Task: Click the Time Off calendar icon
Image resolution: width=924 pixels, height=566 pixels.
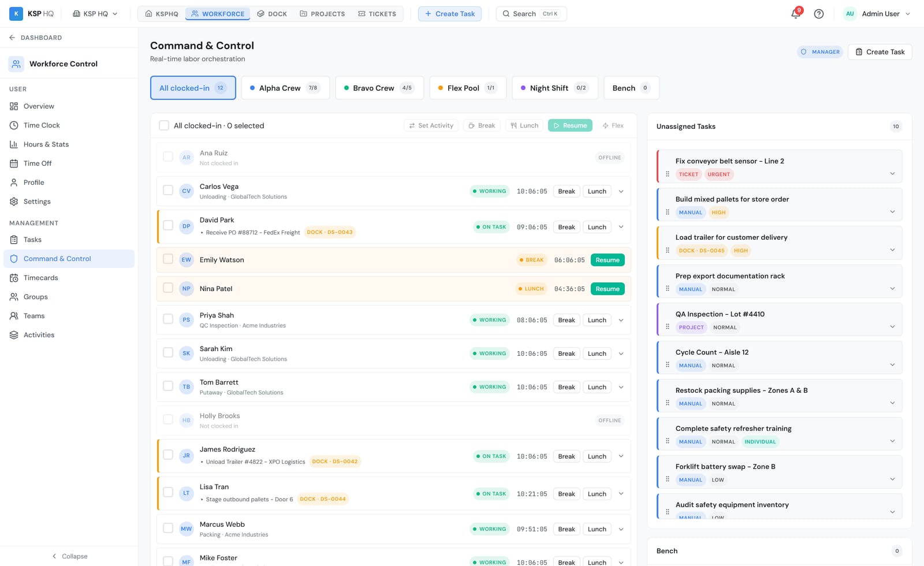Action: coord(14,163)
